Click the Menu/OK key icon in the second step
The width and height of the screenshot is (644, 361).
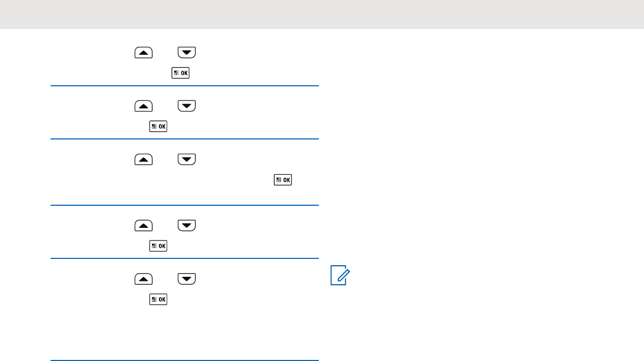click(158, 127)
